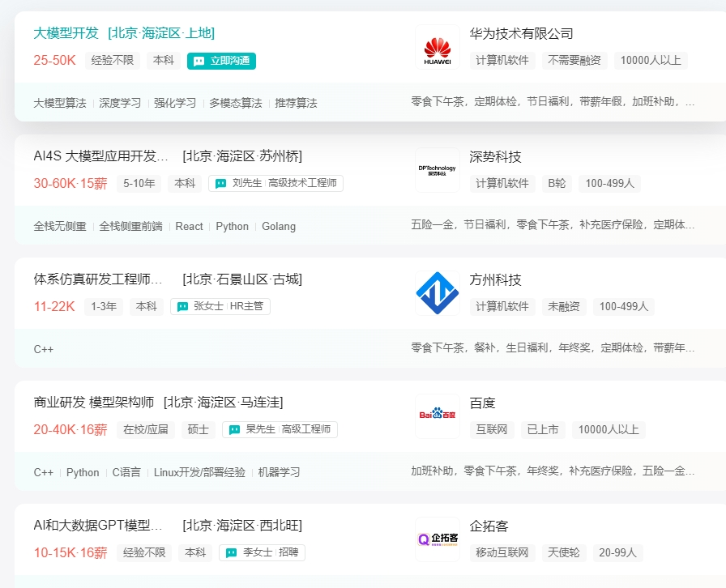The height and width of the screenshot is (588, 726).
Task: Click the 1-3年 experience tag
Action: pyautogui.click(x=104, y=306)
